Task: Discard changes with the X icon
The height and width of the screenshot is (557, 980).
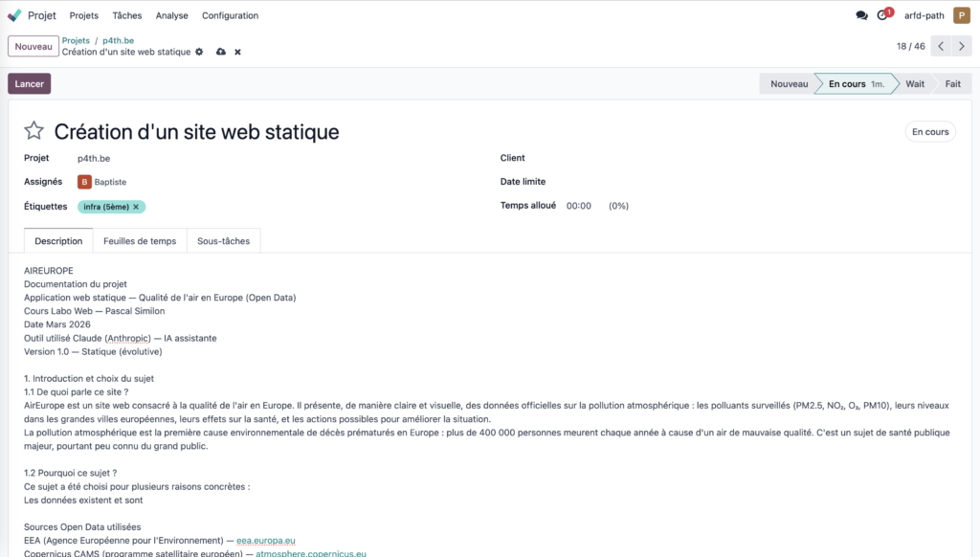Action: [x=237, y=52]
